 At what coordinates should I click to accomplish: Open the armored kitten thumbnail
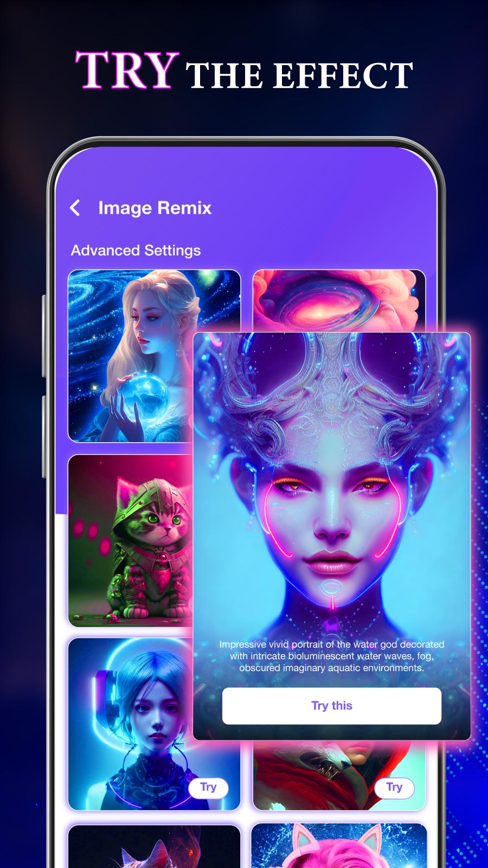coord(130,541)
